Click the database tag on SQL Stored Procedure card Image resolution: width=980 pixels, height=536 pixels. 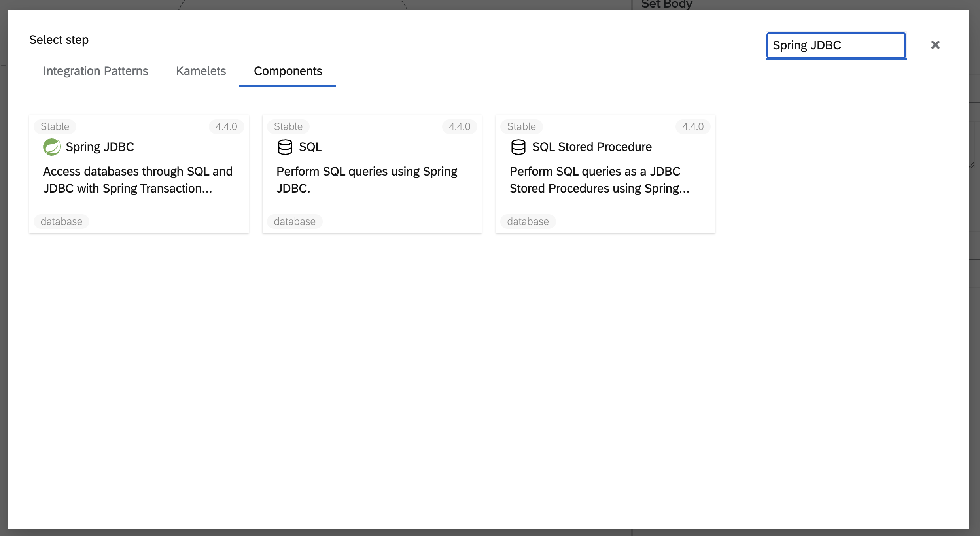click(x=528, y=221)
